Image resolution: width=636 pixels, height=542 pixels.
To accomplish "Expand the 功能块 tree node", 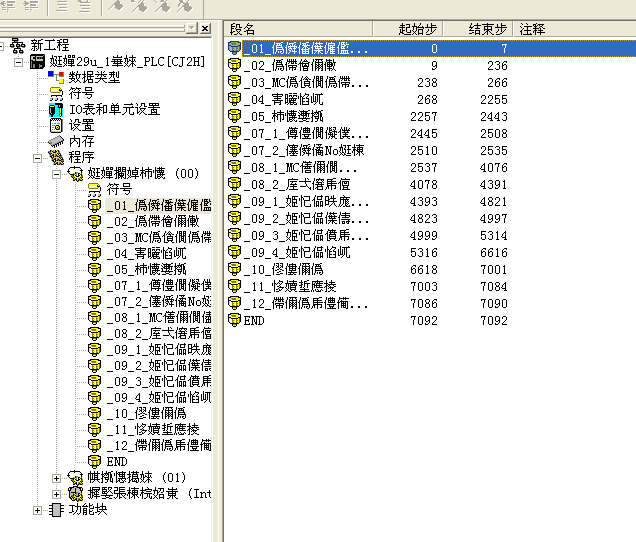I will [38, 509].
